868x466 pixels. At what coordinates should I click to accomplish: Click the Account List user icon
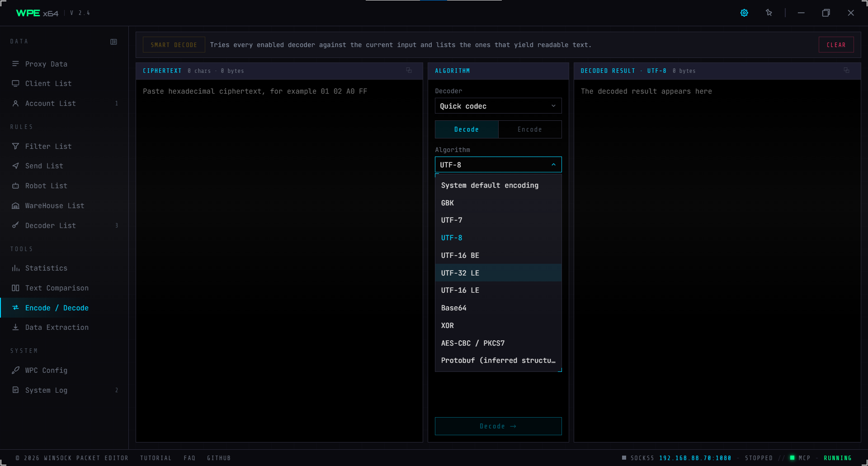tap(15, 103)
